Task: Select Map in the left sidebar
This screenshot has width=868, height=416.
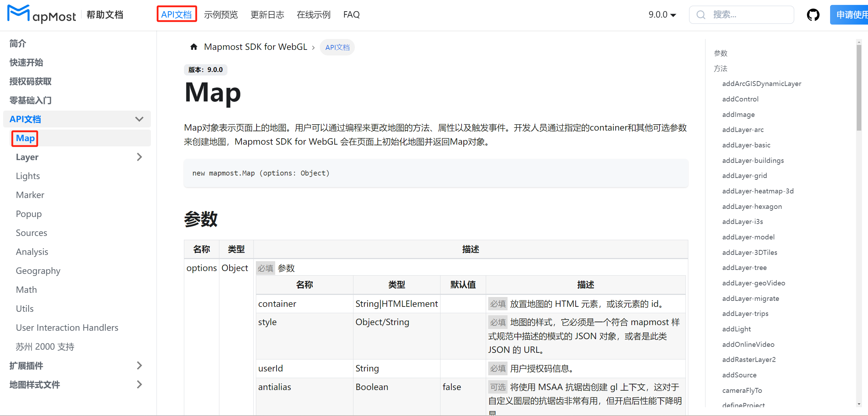Action: [24, 138]
